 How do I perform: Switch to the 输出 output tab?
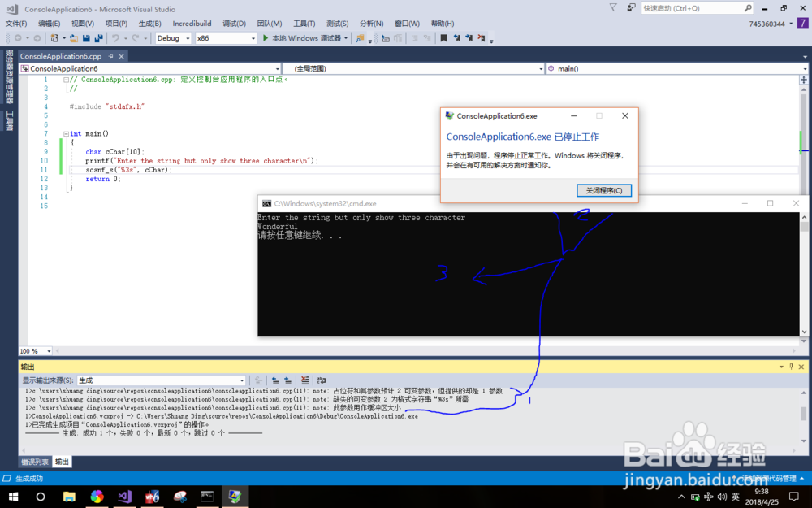62,462
